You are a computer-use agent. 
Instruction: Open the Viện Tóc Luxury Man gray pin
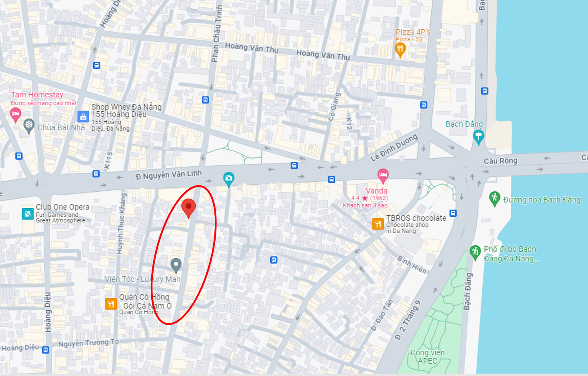pos(176,265)
